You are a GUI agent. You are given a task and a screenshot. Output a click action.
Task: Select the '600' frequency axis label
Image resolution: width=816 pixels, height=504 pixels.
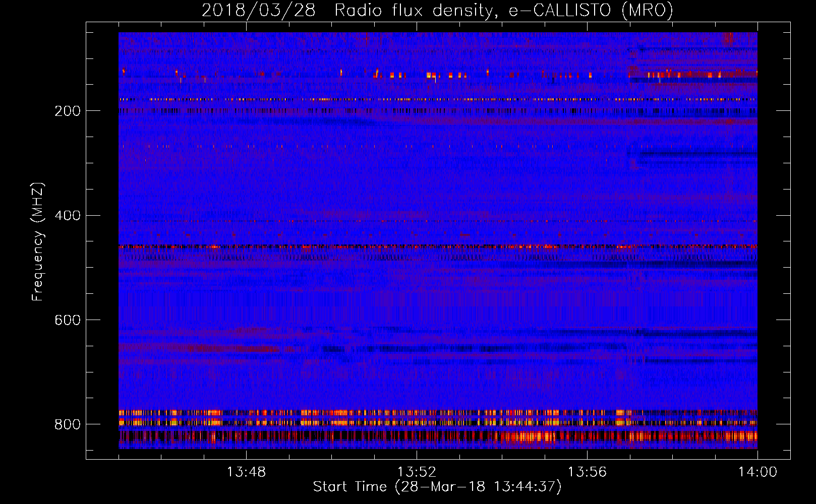[x=68, y=321]
